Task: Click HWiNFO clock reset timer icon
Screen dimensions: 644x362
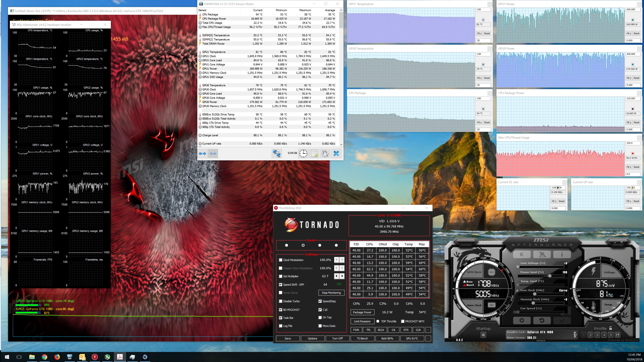Action: point(303,153)
